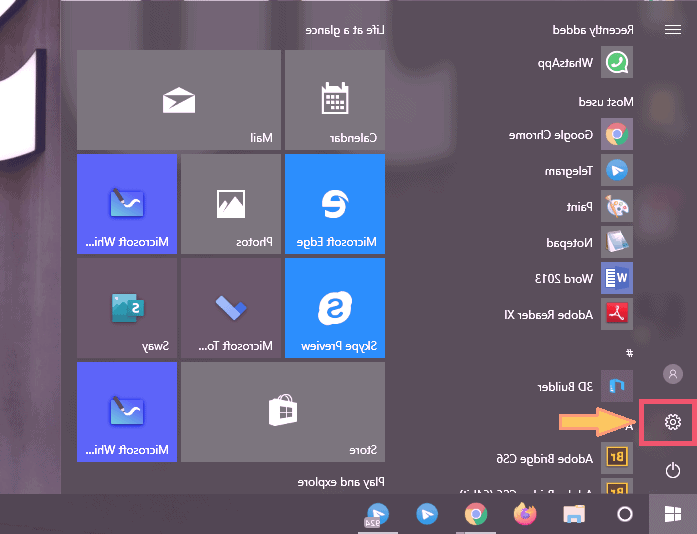Open File Explorer from the taskbar
Image resolution: width=697 pixels, height=534 pixels.
point(574,514)
